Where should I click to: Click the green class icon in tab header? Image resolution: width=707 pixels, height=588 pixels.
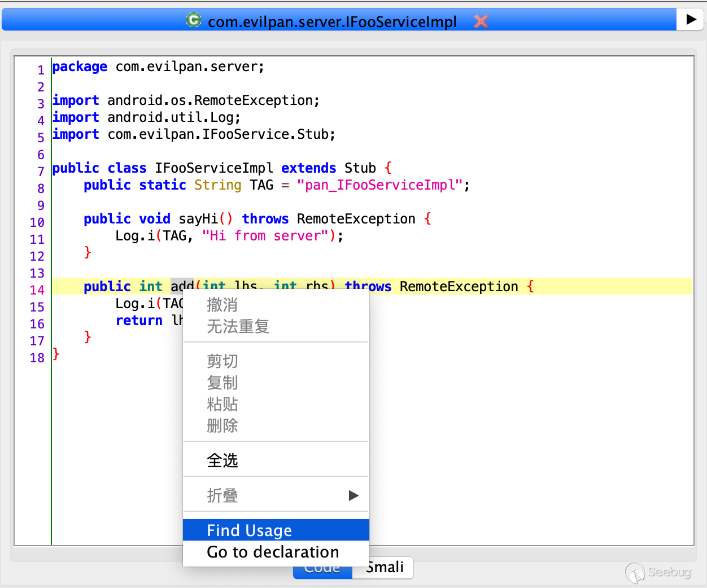(193, 20)
